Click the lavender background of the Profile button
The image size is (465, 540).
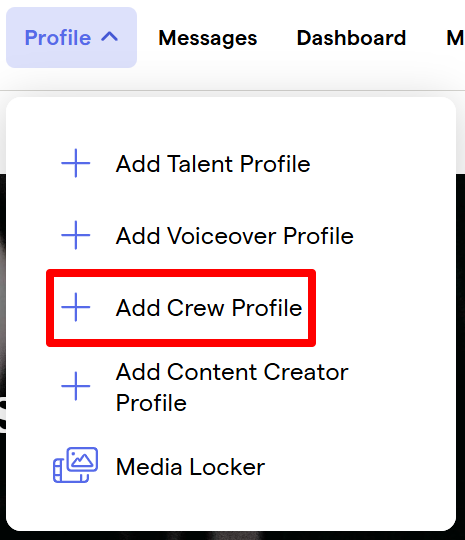[x=71, y=59]
